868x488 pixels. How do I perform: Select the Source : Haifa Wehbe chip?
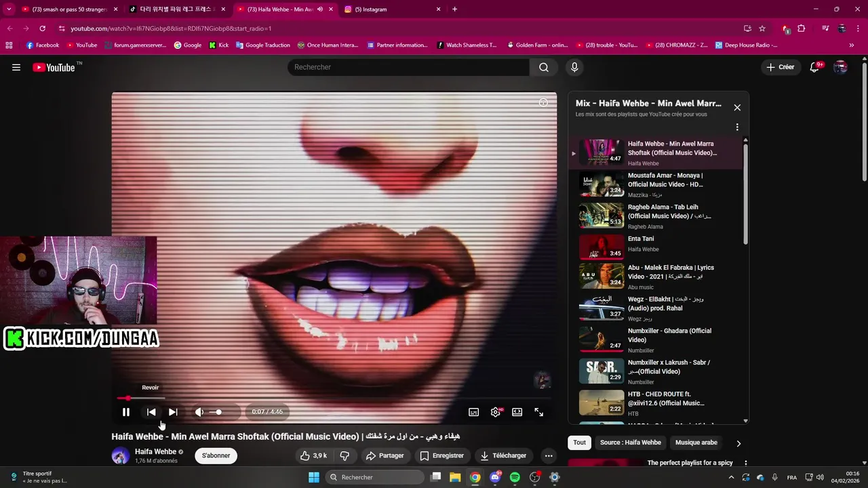[x=630, y=443]
